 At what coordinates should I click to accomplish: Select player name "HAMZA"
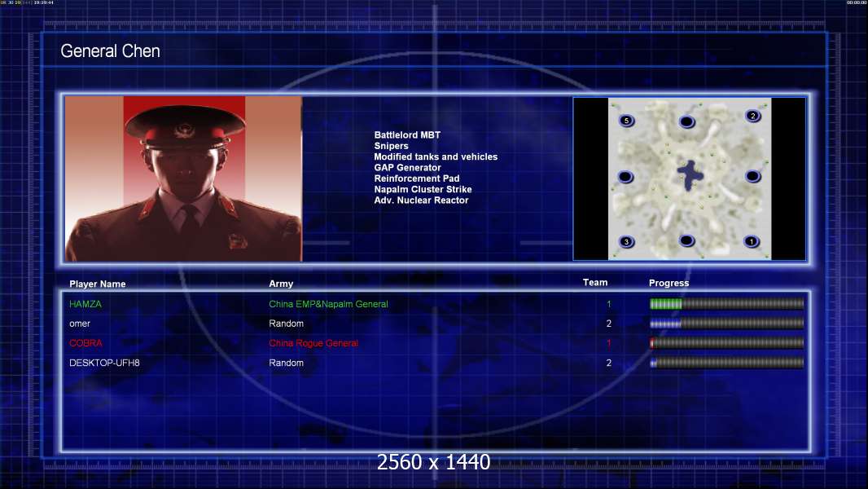point(85,304)
